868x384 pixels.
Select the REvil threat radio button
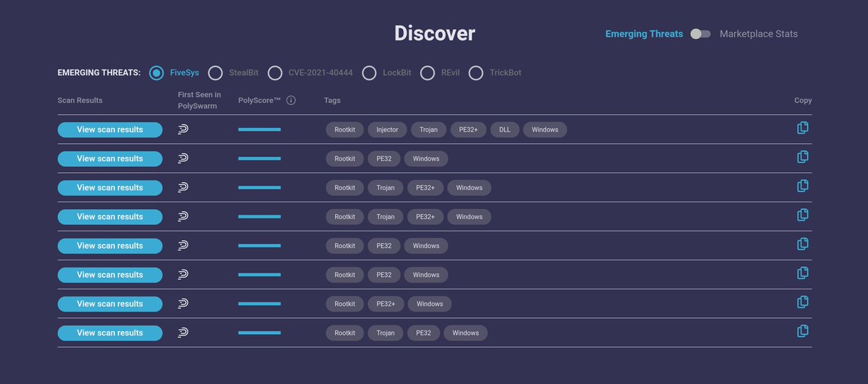click(427, 73)
